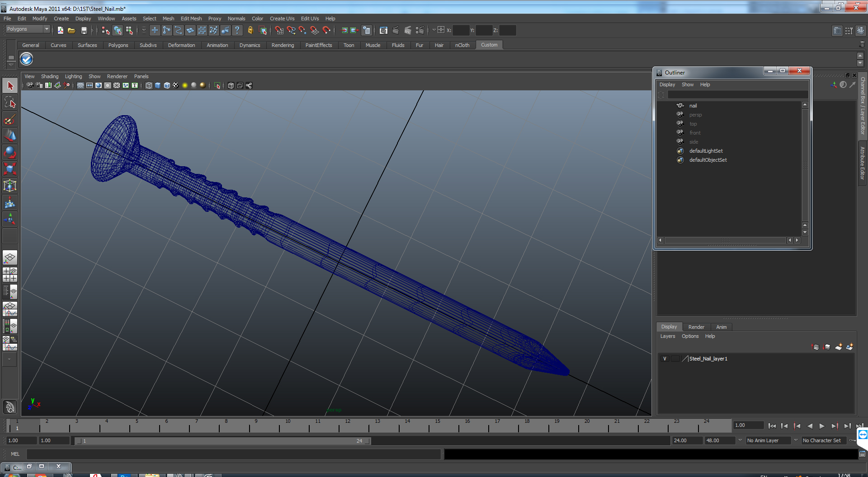Image resolution: width=868 pixels, height=477 pixels.
Task: Open shelf options menu arrow
Action: 11,65
